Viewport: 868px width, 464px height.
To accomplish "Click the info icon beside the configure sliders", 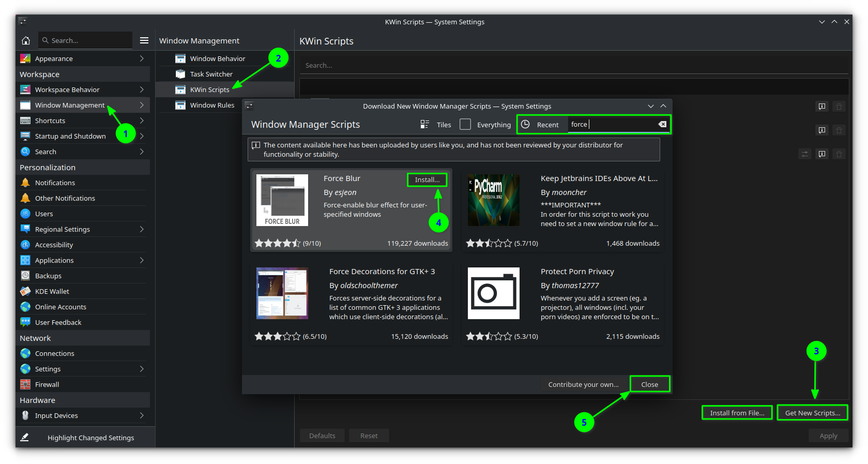I will (822, 154).
